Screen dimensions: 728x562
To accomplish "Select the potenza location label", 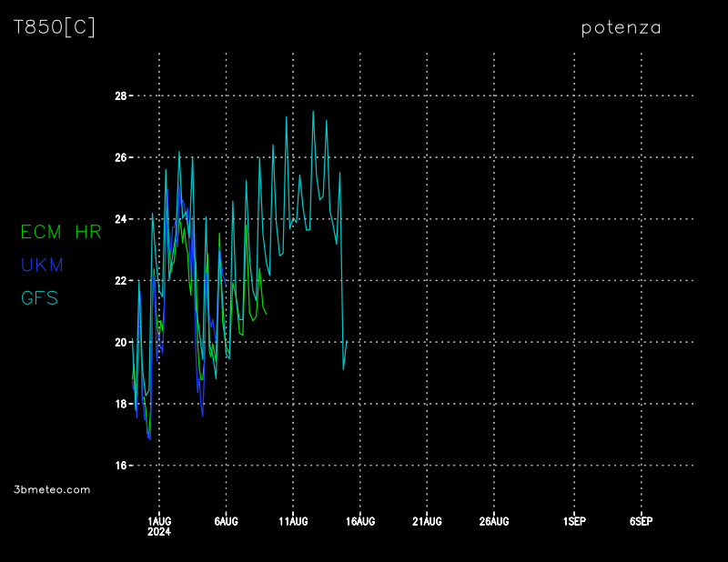I will coord(622,28).
